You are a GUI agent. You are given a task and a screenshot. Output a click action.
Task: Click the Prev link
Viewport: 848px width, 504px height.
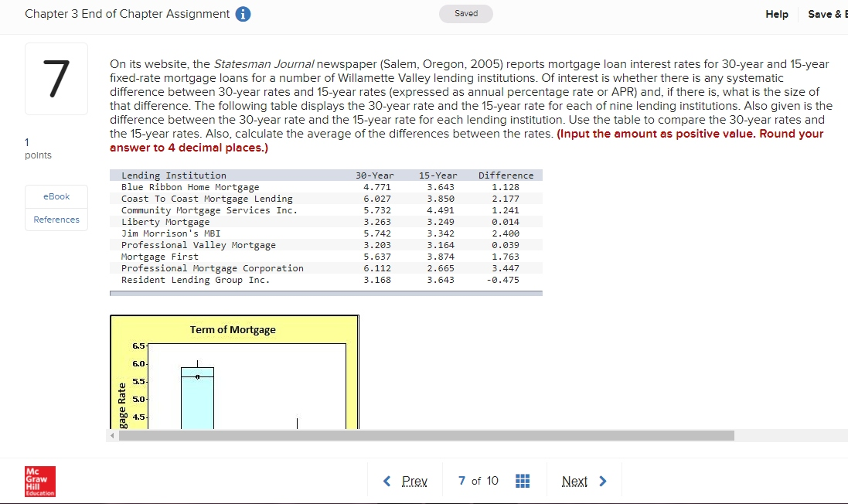tap(414, 481)
